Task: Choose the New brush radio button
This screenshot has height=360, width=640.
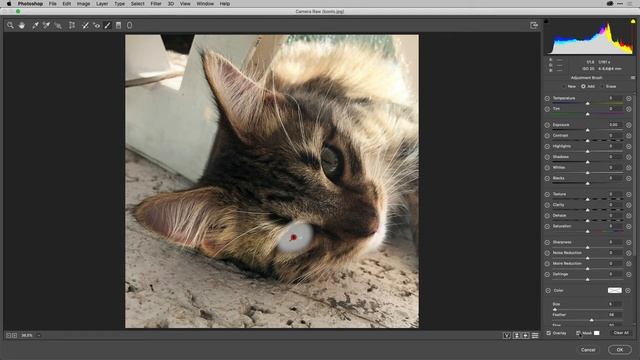Action: (564, 87)
